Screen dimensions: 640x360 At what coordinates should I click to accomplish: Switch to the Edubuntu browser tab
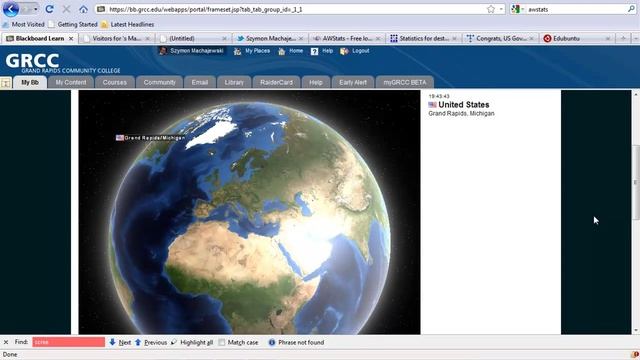pos(577,38)
